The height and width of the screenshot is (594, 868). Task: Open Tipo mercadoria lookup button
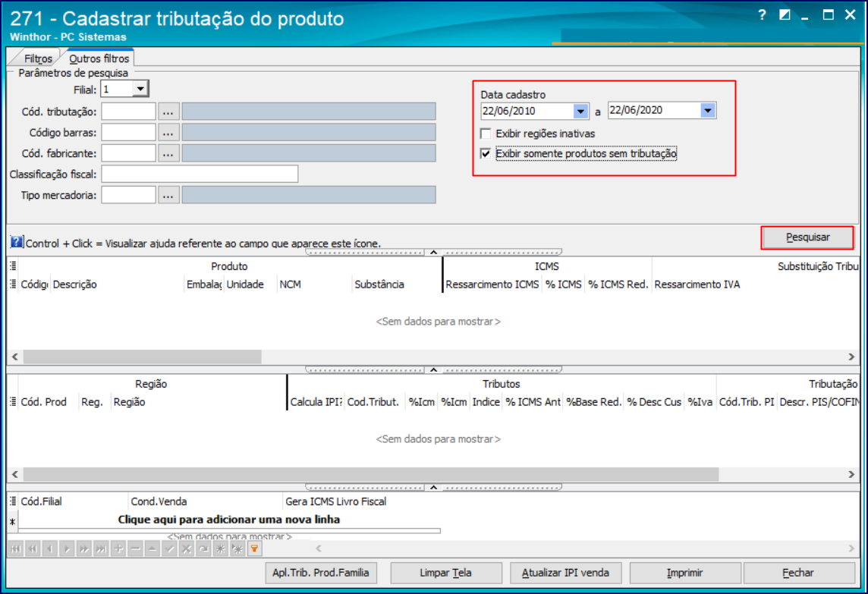coord(168,196)
